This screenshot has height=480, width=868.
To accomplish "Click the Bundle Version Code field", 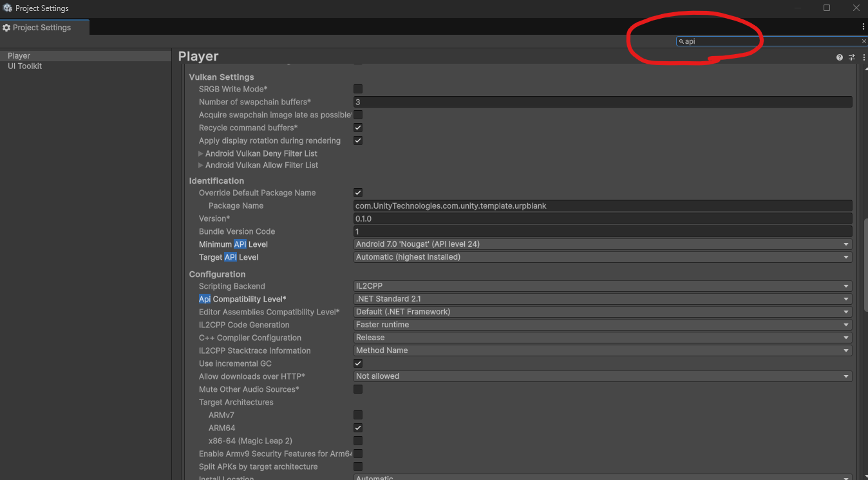I will [602, 231].
